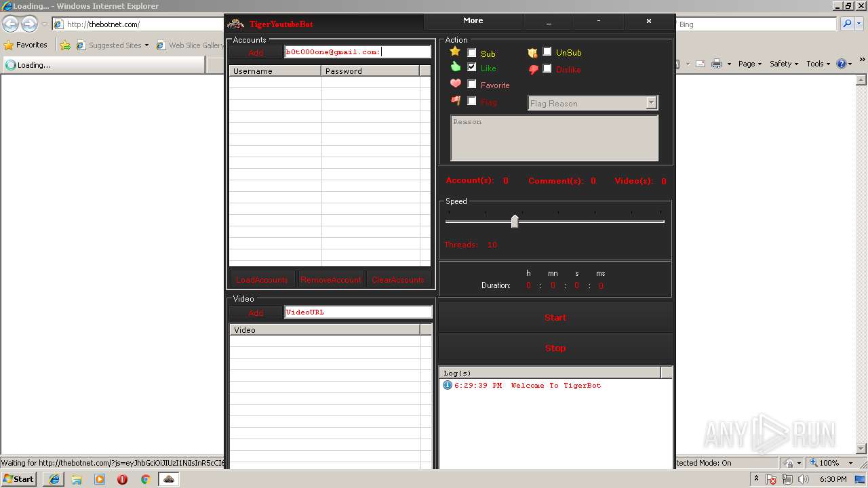Click the Windows Start button

pyautogui.click(x=19, y=479)
